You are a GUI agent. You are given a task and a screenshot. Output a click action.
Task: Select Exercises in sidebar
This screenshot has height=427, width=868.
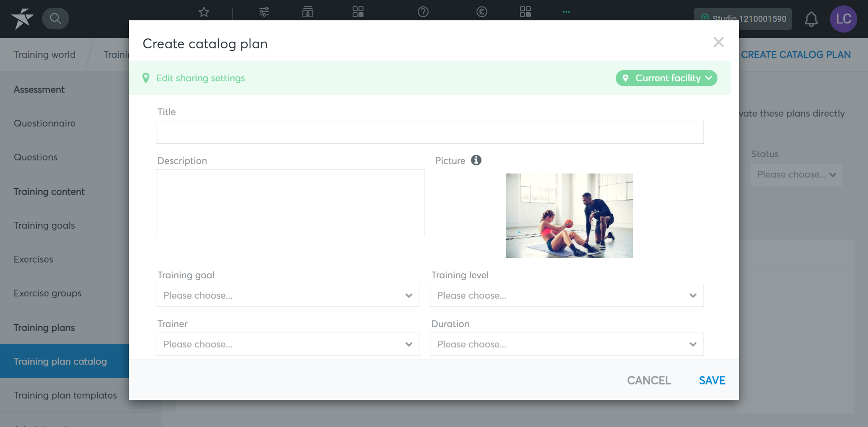tap(33, 259)
